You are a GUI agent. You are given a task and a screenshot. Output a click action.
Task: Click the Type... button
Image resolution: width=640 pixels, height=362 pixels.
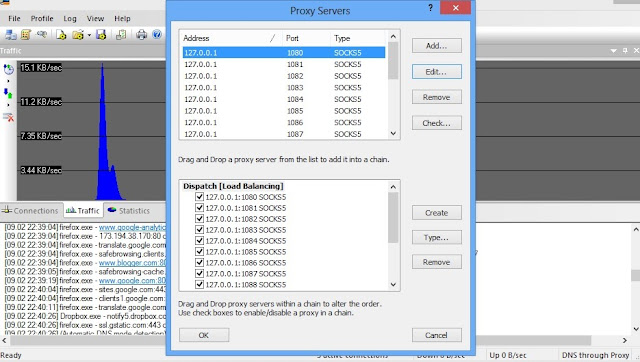point(436,237)
